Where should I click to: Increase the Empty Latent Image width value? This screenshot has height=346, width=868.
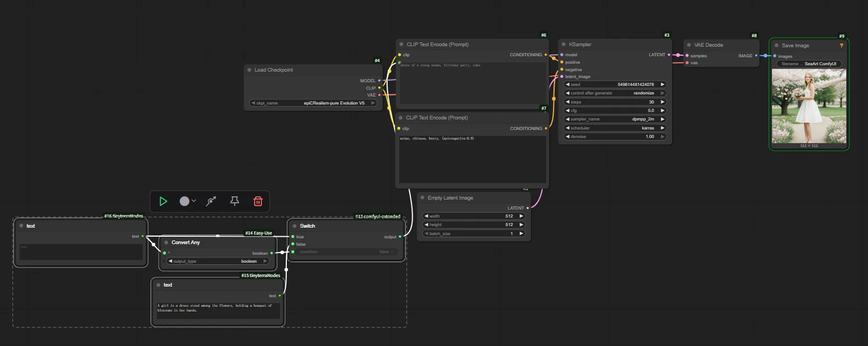[x=521, y=217]
